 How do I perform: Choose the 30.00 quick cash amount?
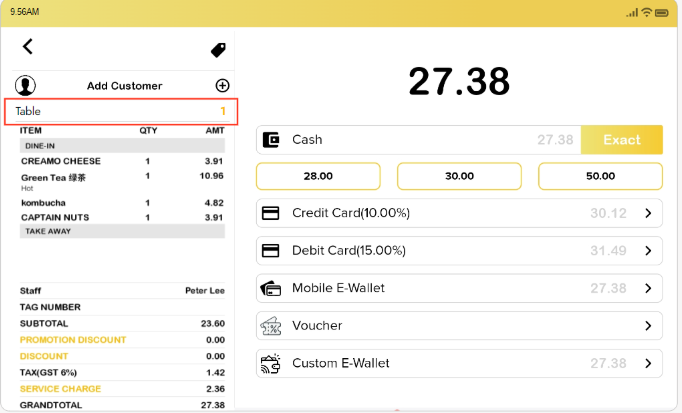tap(459, 176)
